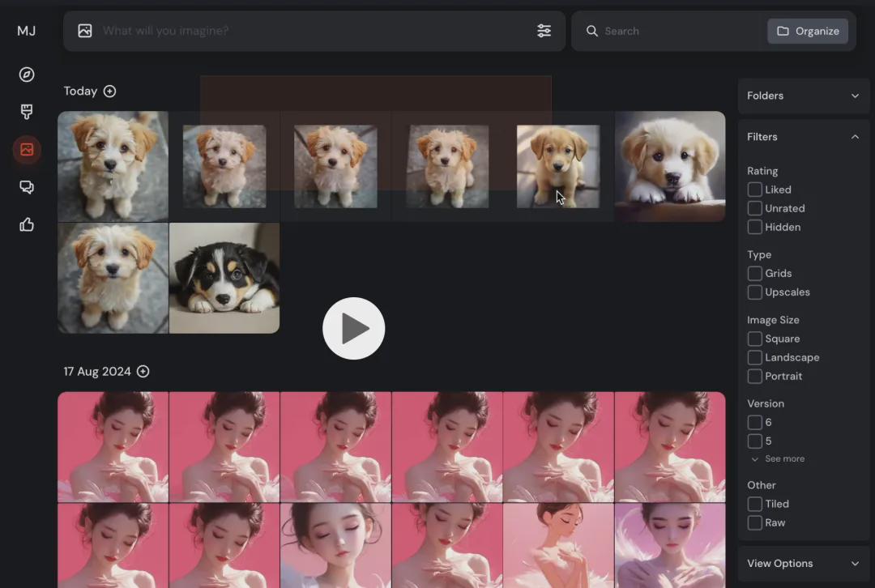Enable the Unrated filter checkbox

tap(754, 208)
